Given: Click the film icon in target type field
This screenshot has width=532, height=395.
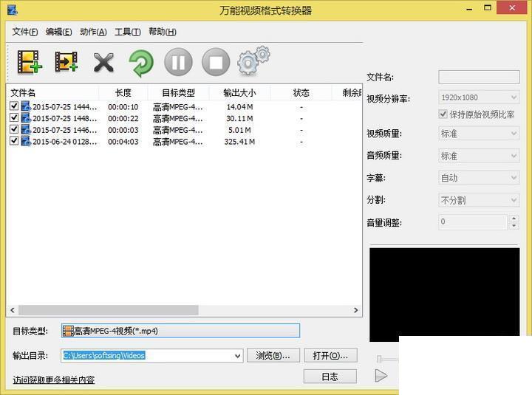Looking at the screenshot, I should [68, 331].
